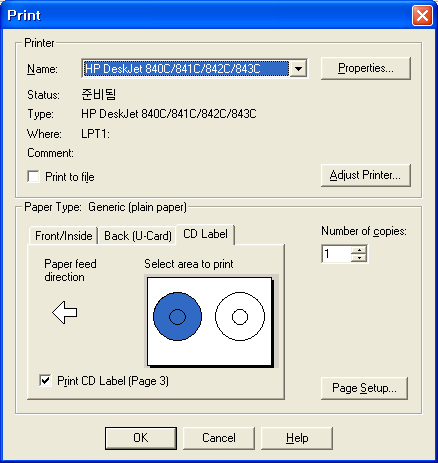Close the Print dialog with X
This screenshot has height=463, width=438.
(x=422, y=16)
